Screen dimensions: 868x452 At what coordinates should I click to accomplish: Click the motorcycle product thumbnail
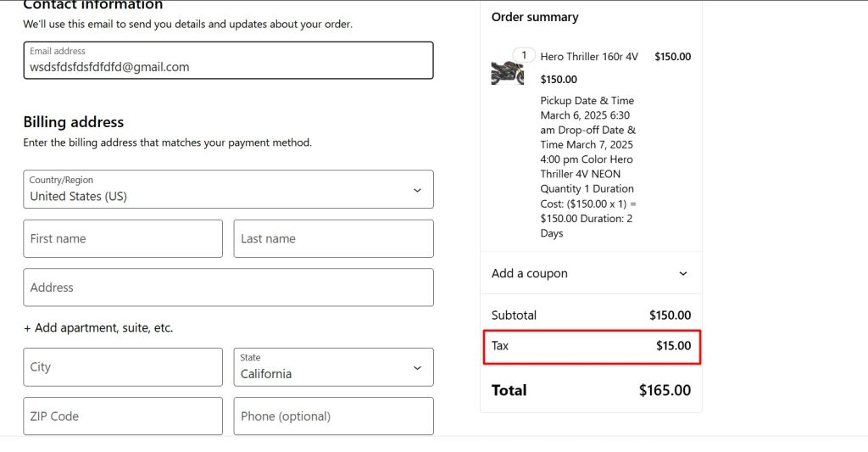point(507,72)
